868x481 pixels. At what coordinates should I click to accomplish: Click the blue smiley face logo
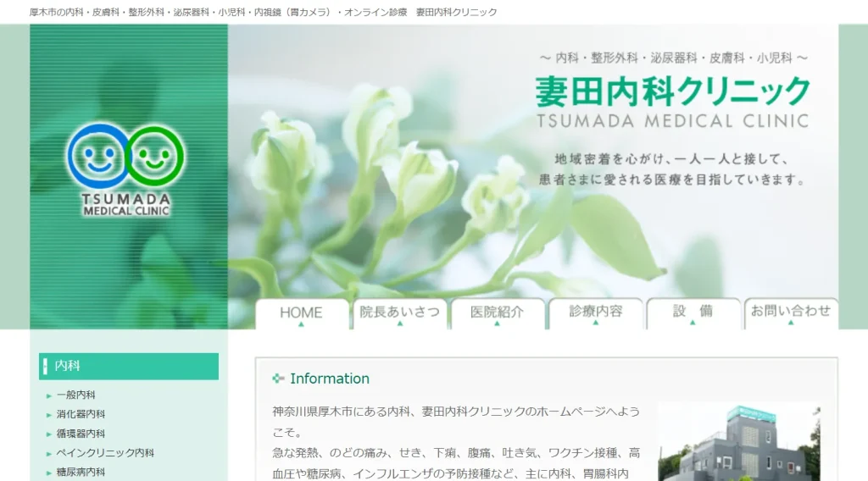pos(97,154)
